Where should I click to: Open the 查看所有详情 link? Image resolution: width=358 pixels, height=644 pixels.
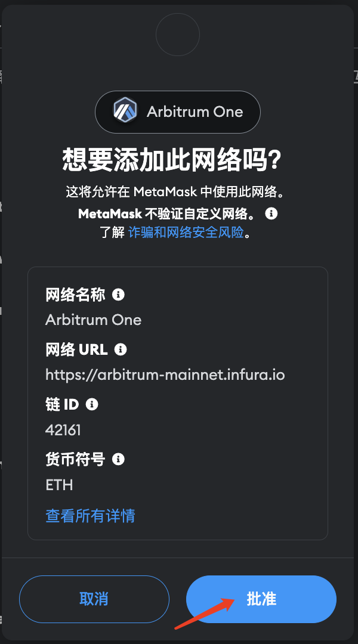91,516
